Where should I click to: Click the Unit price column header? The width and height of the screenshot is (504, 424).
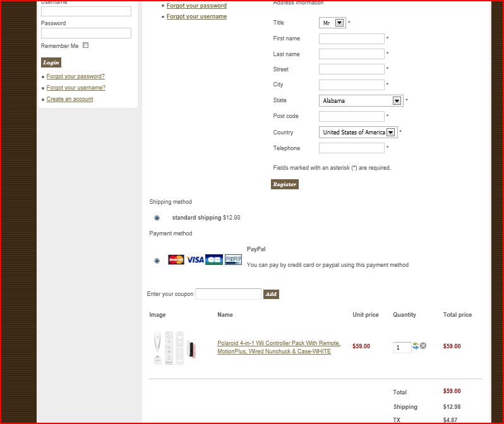(366, 315)
